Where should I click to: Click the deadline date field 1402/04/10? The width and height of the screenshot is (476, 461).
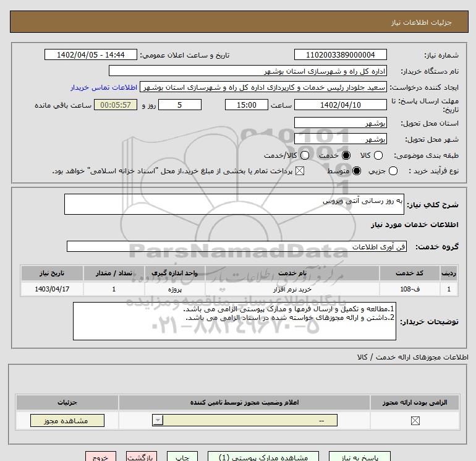pyautogui.click(x=340, y=105)
